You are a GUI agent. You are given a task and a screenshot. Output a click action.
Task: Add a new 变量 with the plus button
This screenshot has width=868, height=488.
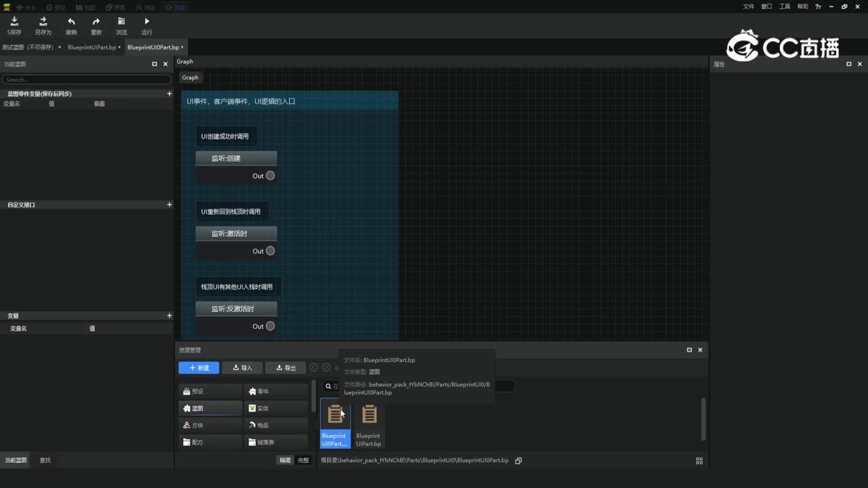pyautogui.click(x=169, y=316)
